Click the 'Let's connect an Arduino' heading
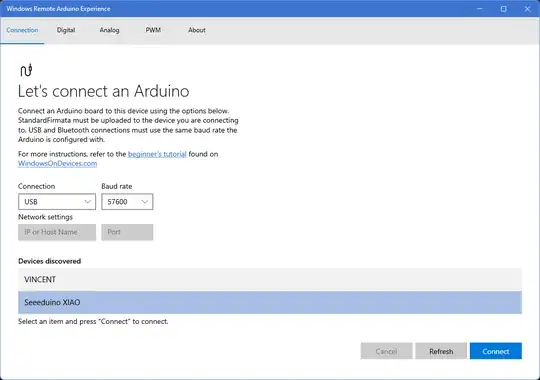This screenshot has width=540, height=380. pyautogui.click(x=103, y=92)
